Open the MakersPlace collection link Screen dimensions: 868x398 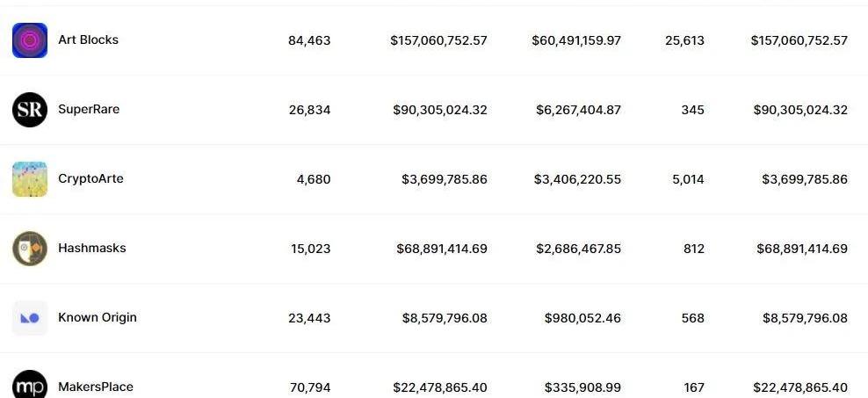96,387
